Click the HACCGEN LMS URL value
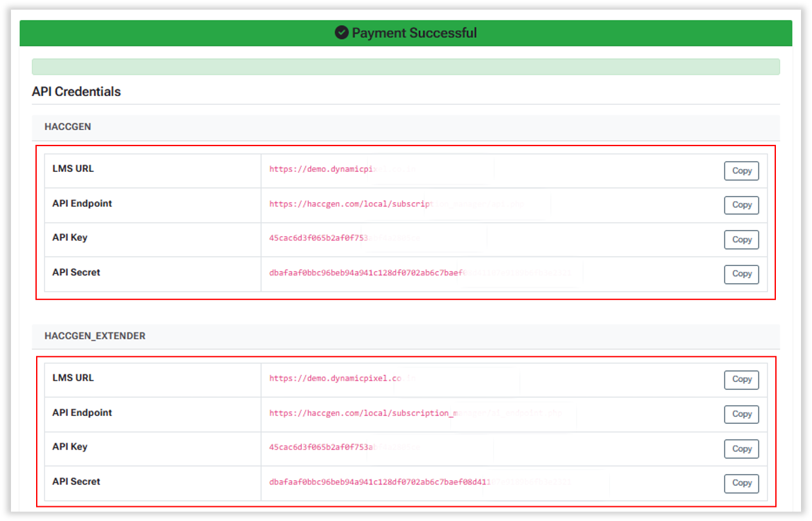Screen dimensions: 812x521 point(343,169)
